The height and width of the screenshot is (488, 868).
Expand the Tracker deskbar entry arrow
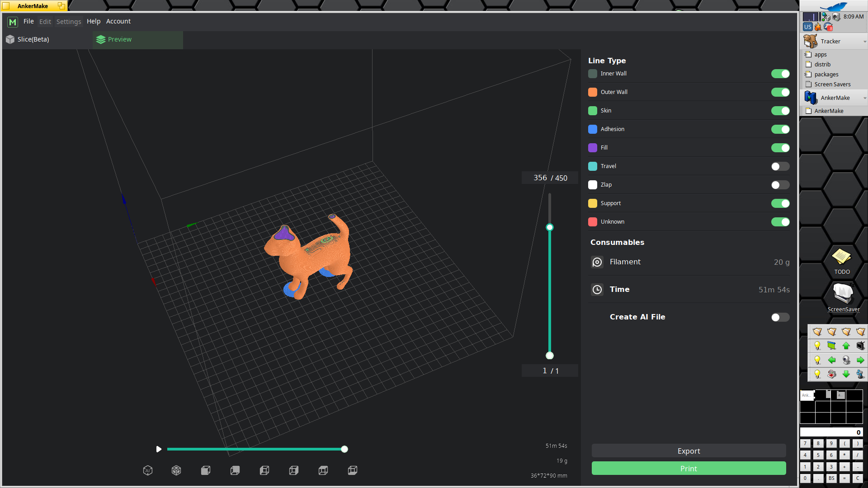864,42
